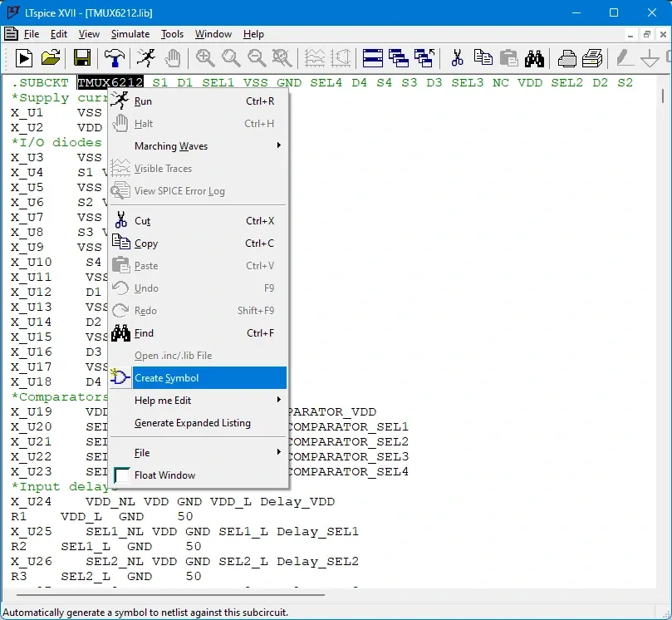The height and width of the screenshot is (620, 672).
Task: Open the File menu in the menu bar
Action: click(32, 34)
